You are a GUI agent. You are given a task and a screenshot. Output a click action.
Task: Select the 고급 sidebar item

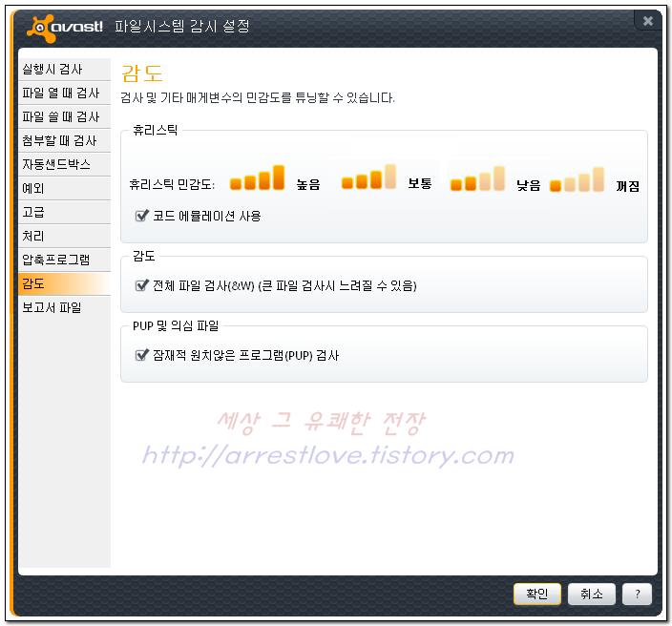[64, 212]
